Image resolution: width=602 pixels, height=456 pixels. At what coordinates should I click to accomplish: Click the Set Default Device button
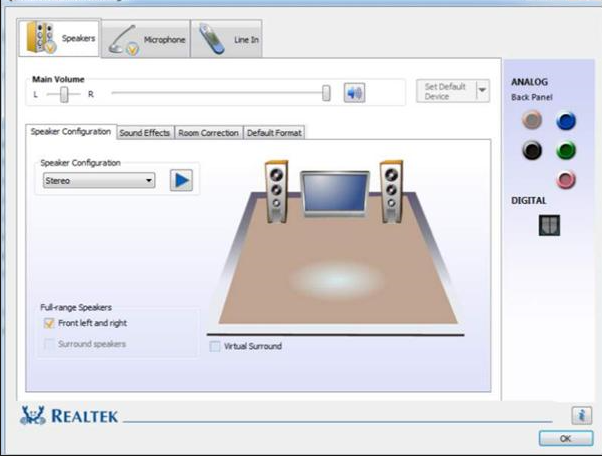tap(446, 91)
